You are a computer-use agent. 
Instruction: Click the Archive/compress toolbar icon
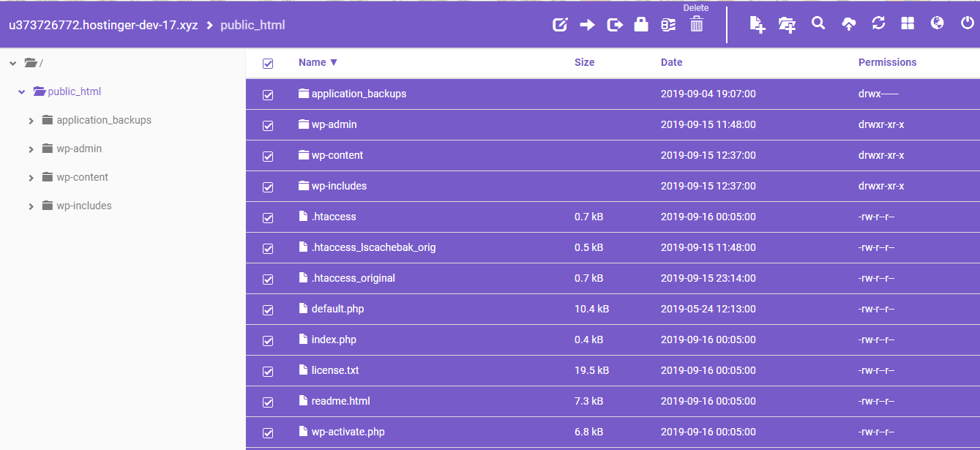tap(668, 25)
